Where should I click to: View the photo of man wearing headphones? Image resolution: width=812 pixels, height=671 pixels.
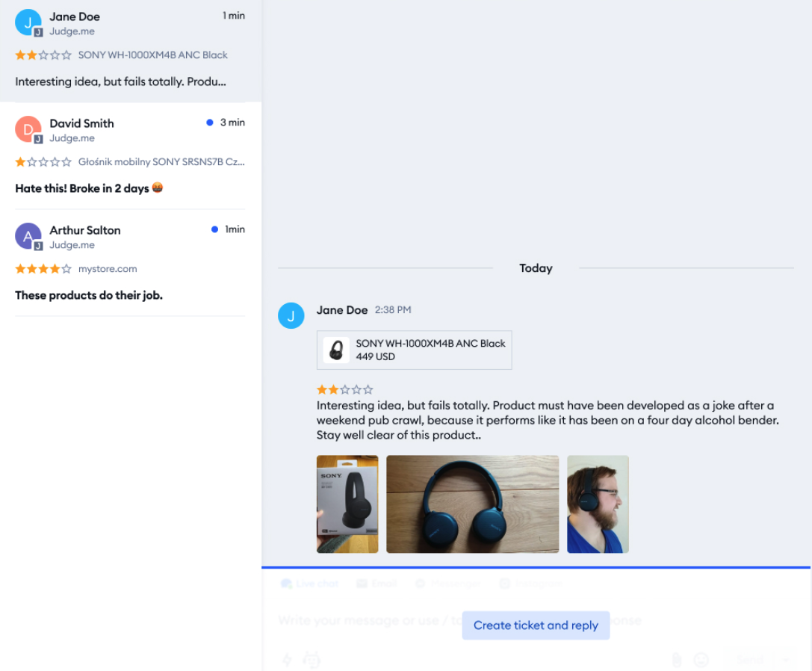click(x=598, y=504)
